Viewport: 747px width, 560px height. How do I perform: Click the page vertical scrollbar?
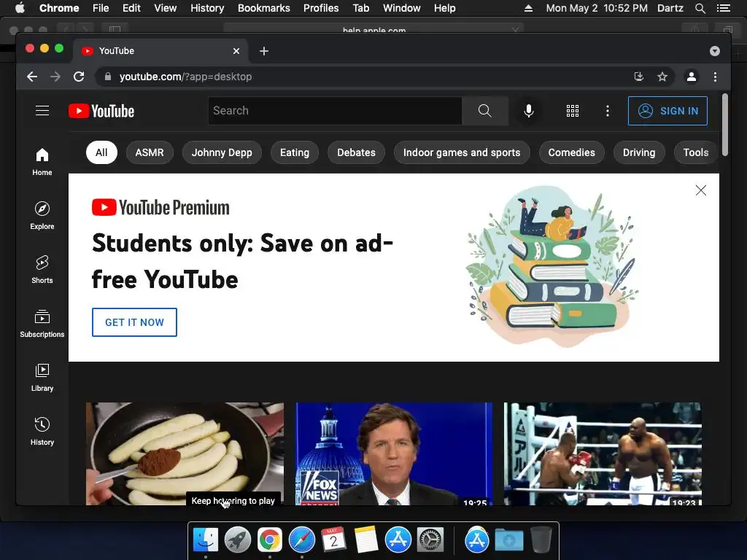(724, 125)
